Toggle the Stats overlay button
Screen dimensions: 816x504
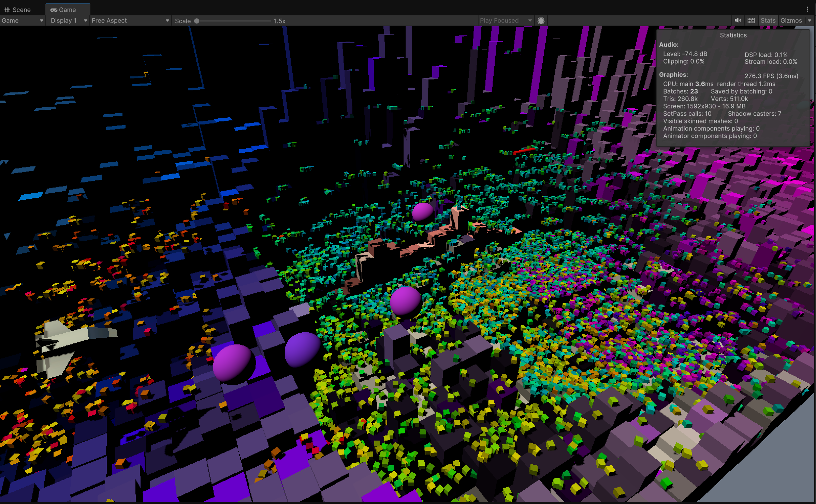pyautogui.click(x=768, y=20)
